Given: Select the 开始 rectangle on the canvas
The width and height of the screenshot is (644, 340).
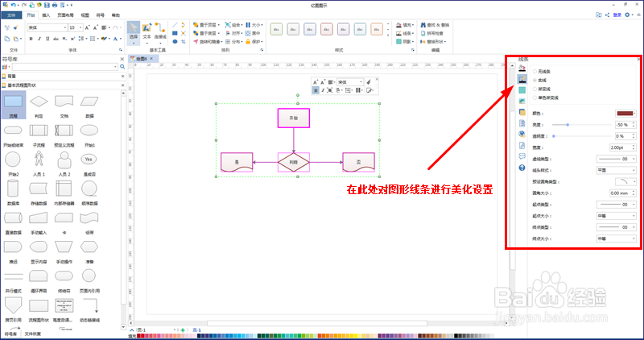Looking at the screenshot, I should click(x=294, y=118).
